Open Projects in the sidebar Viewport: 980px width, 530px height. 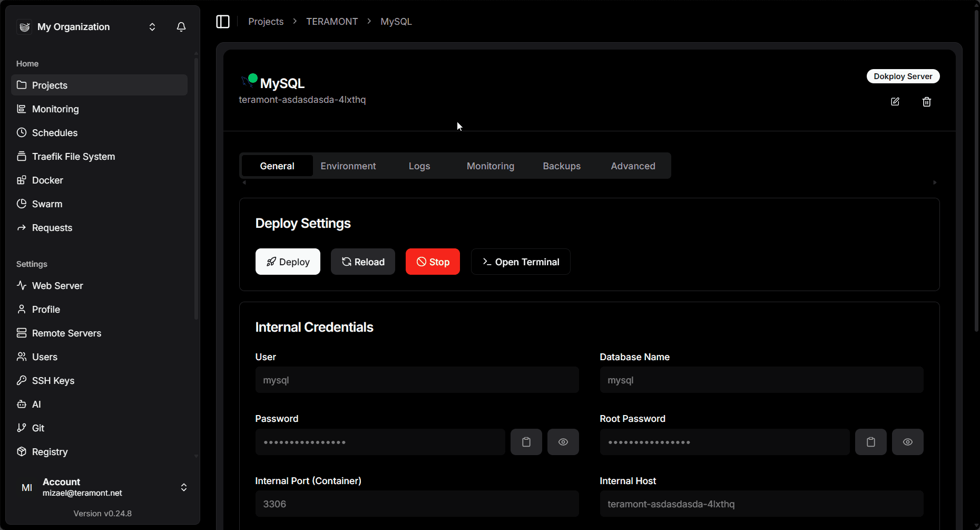(x=99, y=85)
